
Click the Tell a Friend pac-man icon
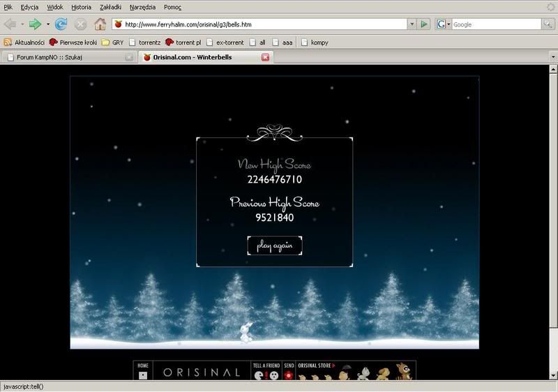tap(259, 375)
